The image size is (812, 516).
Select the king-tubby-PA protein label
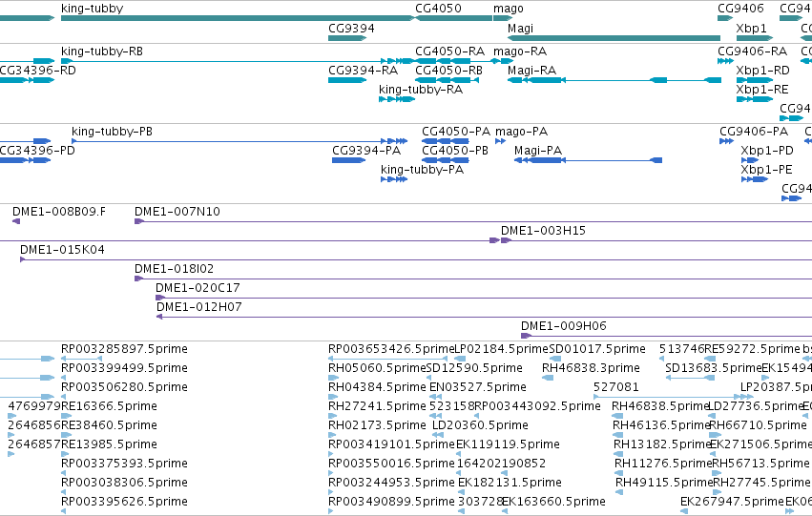422,170
